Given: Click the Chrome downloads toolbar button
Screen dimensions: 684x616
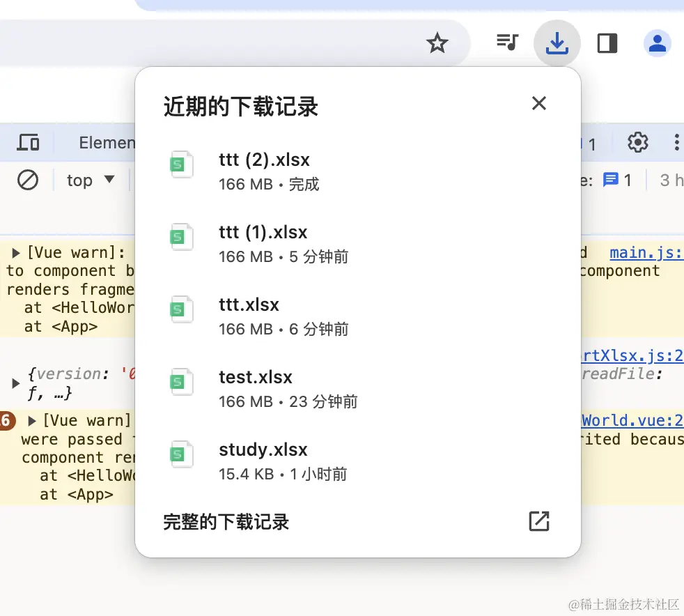Looking at the screenshot, I should pyautogui.click(x=557, y=43).
